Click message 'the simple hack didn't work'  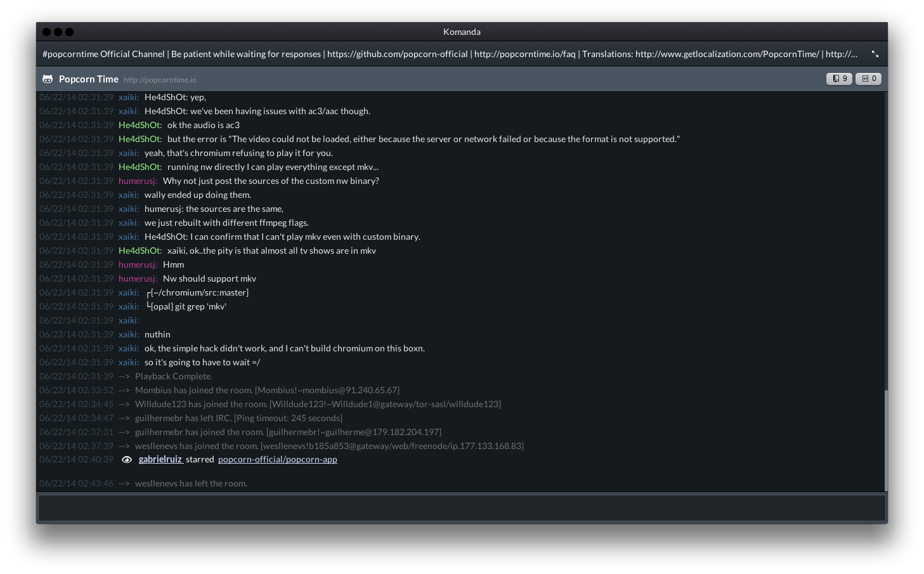tap(285, 348)
